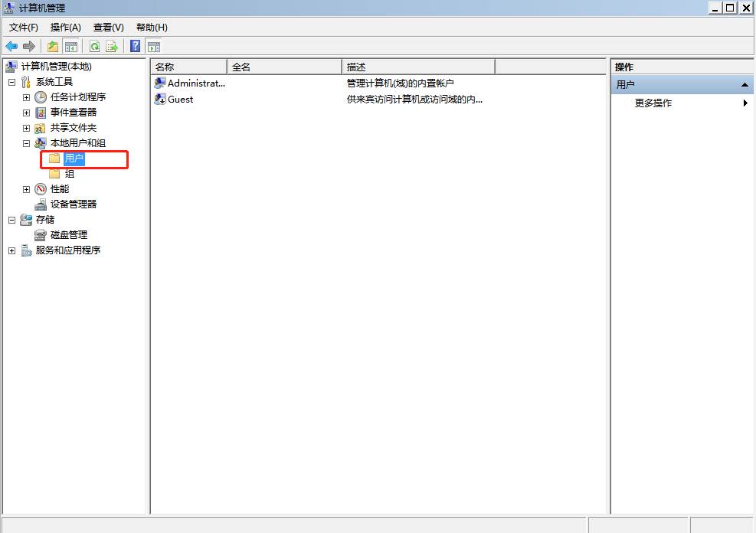Toggle the Show/Hide console tree icon
This screenshot has width=756, height=533.
[70, 46]
